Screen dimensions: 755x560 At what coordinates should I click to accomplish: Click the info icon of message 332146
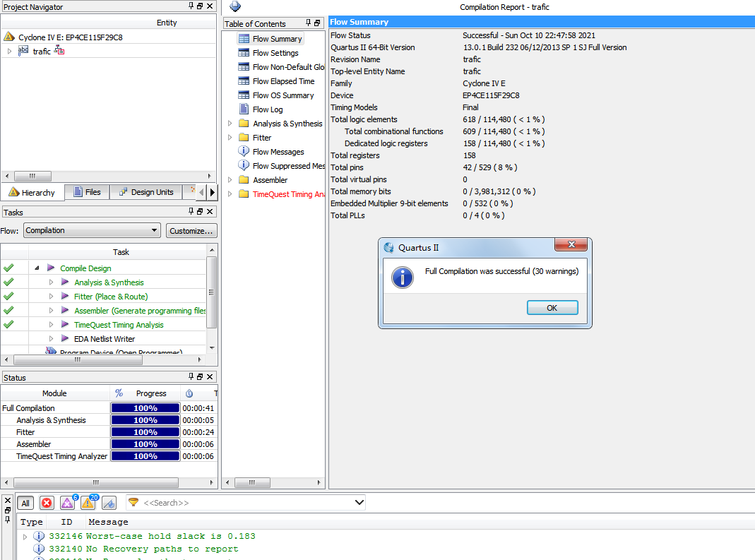[39, 536]
